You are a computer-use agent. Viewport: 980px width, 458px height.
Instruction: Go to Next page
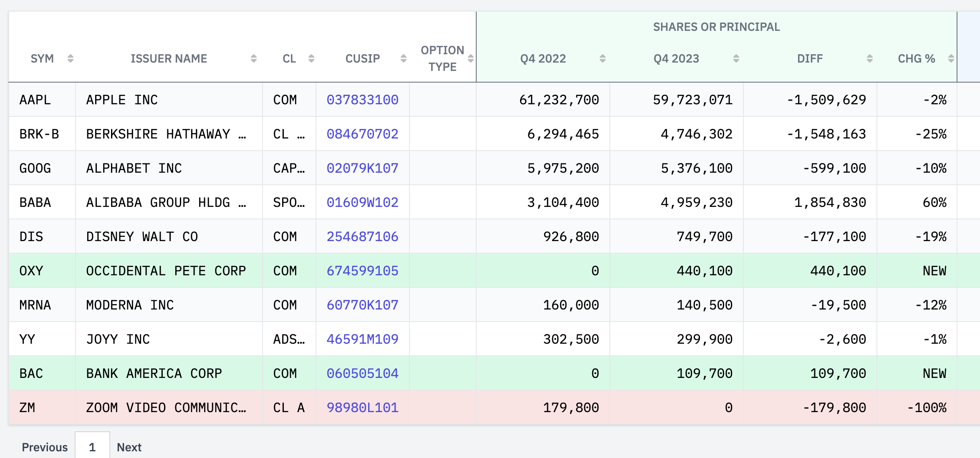[x=129, y=447]
